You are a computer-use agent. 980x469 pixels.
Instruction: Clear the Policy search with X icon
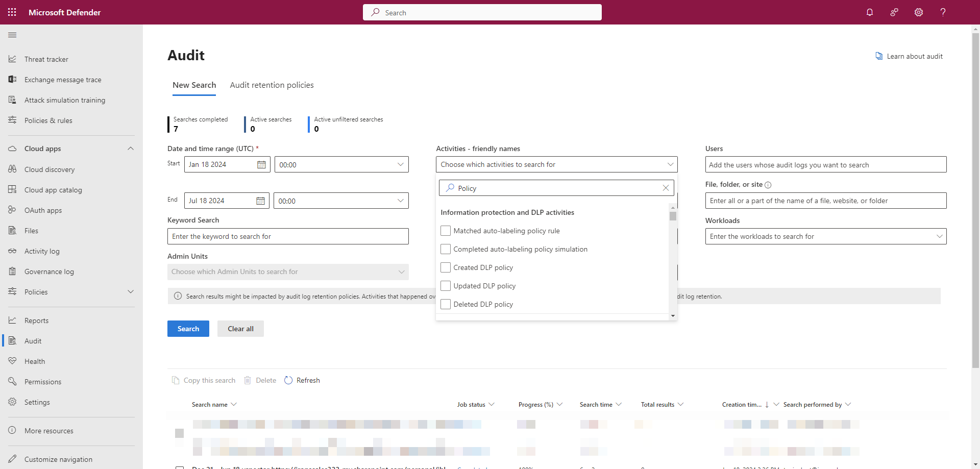666,188
